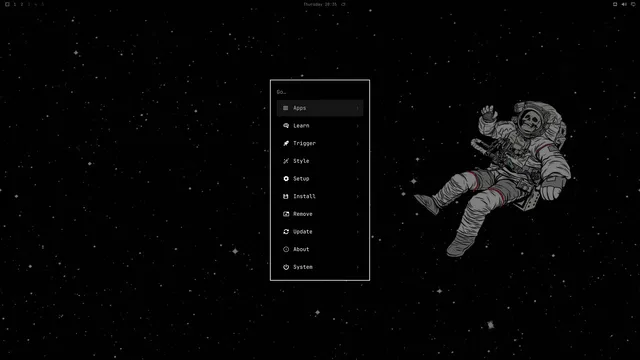The image size is (640, 360).
Task: Switch to workspace 1 in top bar
Action: [15, 4]
